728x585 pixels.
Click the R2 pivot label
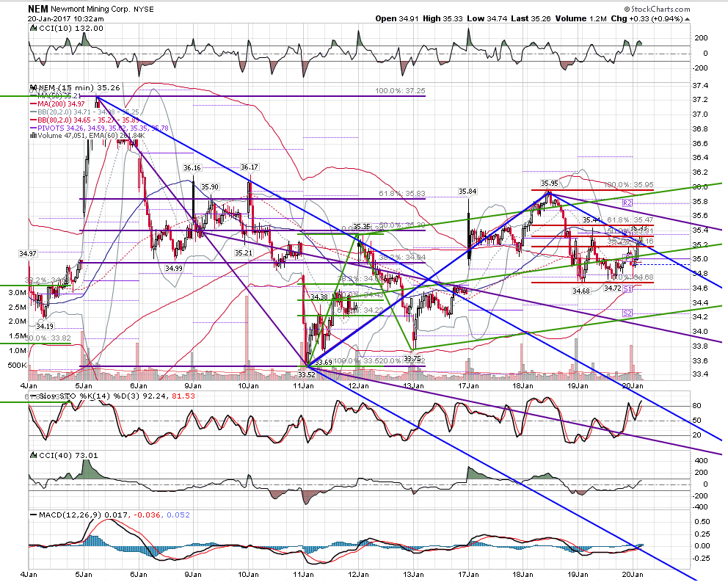pos(627,203)
